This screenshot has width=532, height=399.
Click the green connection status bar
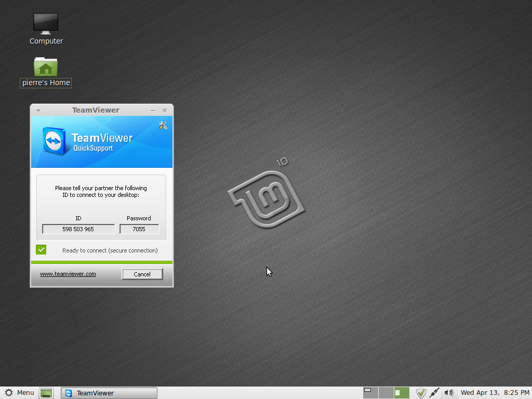[102, 263]
